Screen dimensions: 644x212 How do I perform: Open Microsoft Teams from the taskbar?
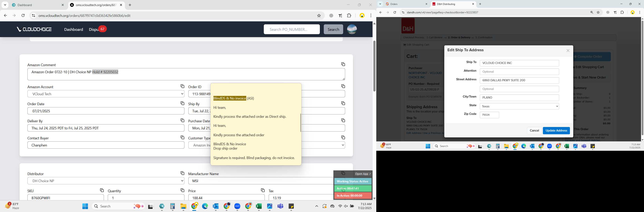click(280, 206)
